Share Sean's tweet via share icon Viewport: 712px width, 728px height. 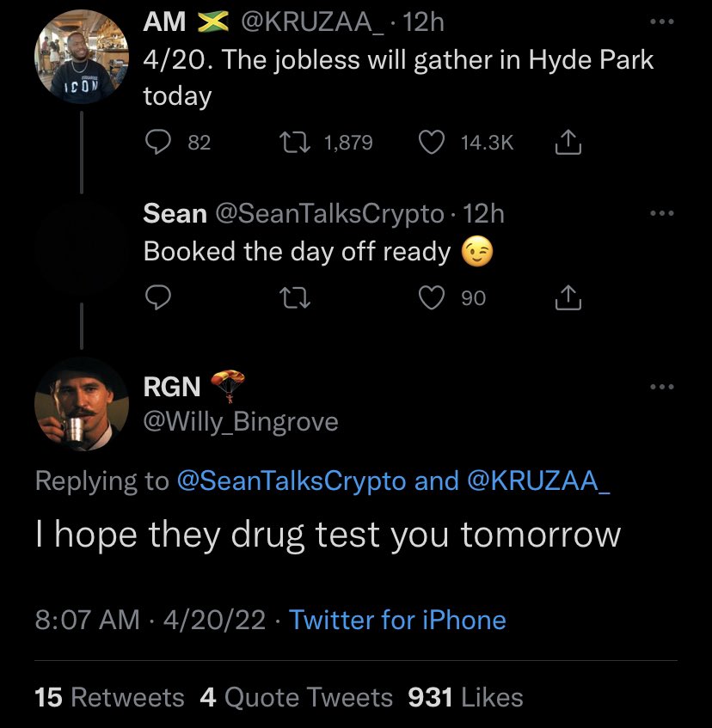tap(568, 297)
